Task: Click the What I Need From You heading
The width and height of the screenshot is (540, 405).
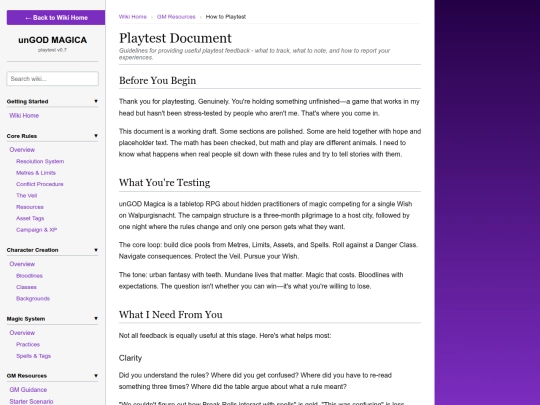Action: 170,314
